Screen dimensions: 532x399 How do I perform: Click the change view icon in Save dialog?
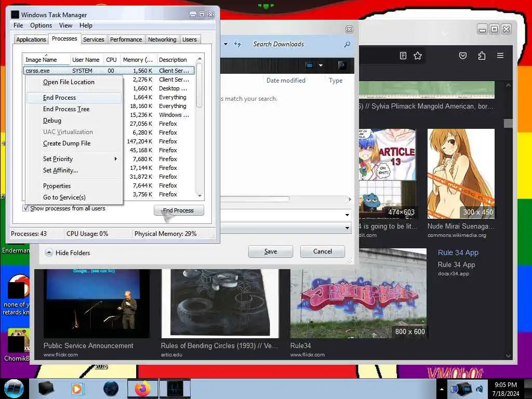(x=310, y=65)
